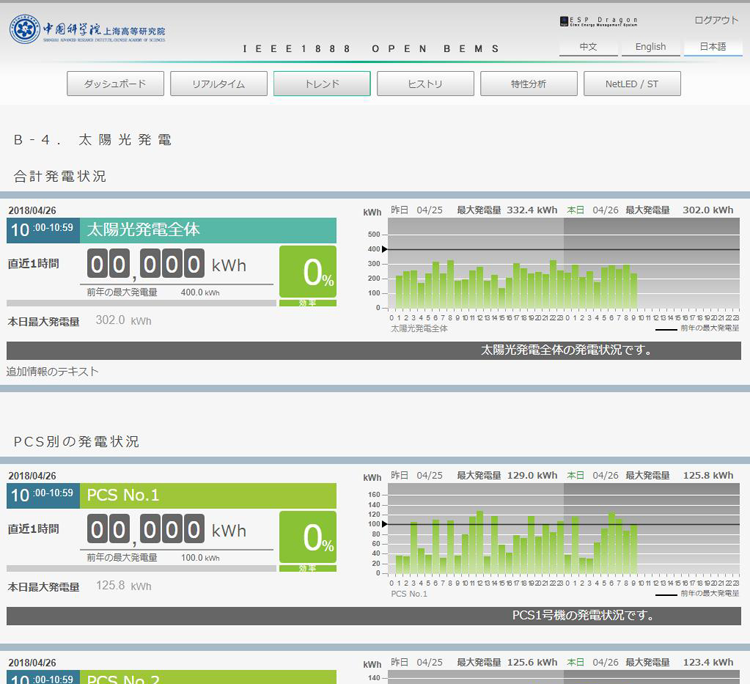
Task: Click the 太陽光発電全体の発電状況です。 banner
Action: tap(374, 350)
